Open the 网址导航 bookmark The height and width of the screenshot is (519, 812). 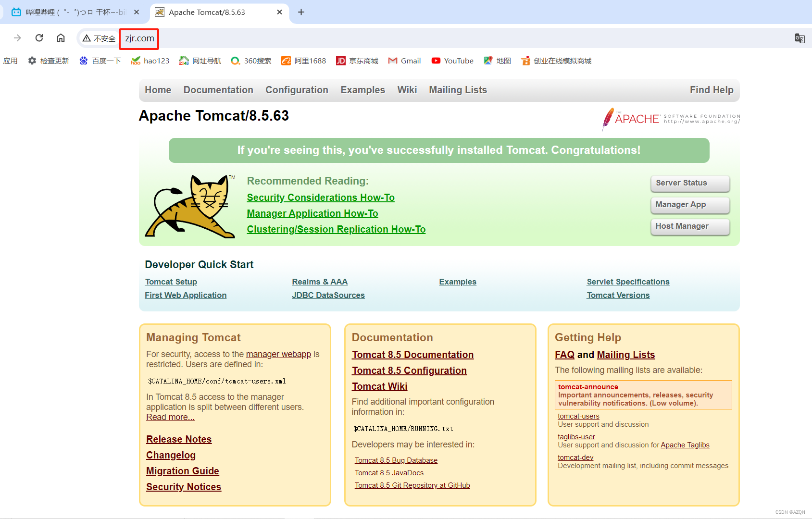pyautogui.click(x=200, y=61)
